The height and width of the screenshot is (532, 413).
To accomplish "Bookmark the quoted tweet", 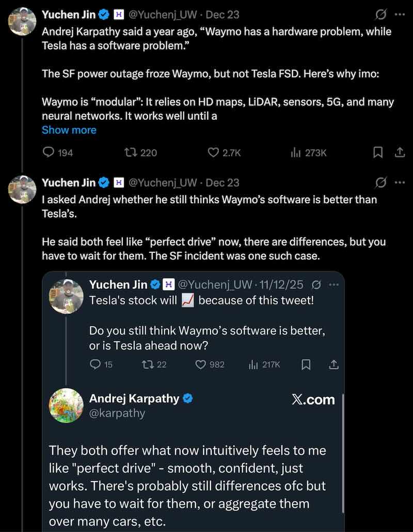I will pyautogui.click(x=306, y=364).
